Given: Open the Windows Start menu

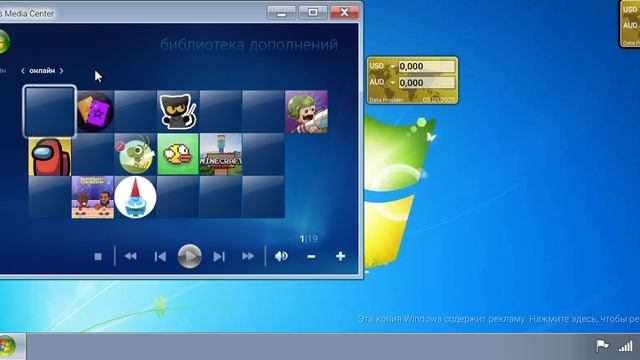Looking at the screenshot, I should 7,346.
